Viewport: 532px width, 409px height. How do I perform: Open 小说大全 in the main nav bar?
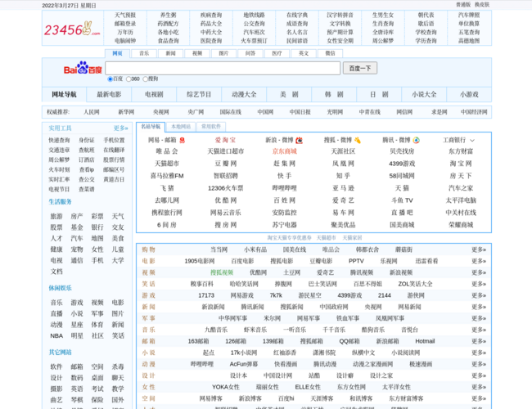pyautogui.click(x=424, y=95)
